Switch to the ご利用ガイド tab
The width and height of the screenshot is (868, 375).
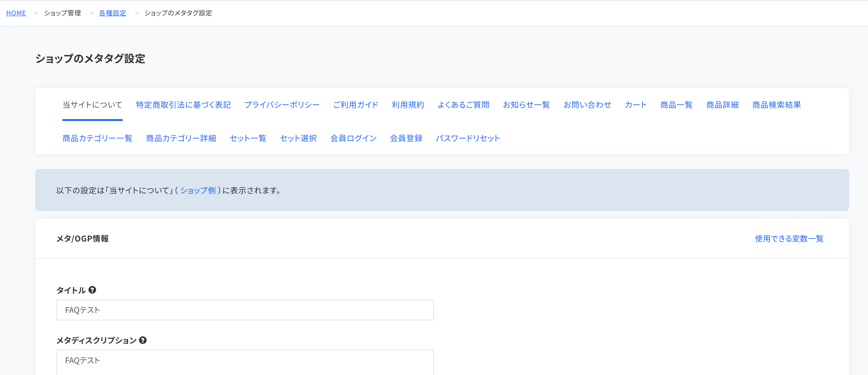pos(356,105)
